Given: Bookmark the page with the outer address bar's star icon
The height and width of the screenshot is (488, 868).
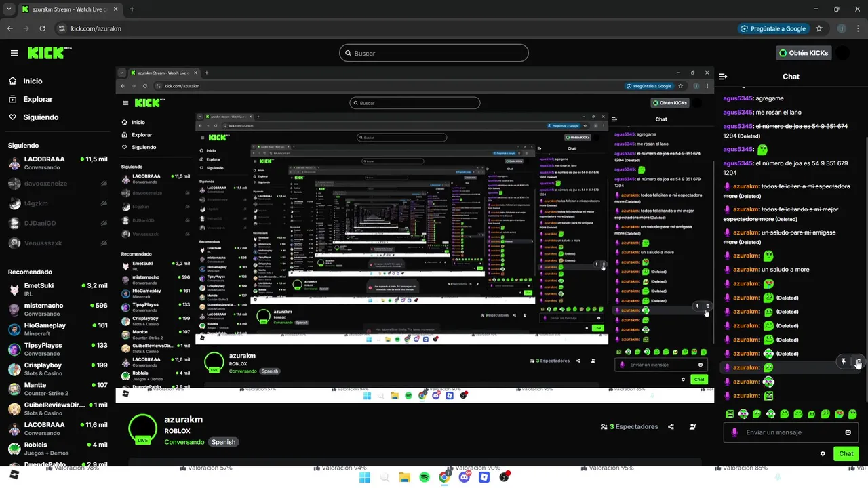Looking at the screenshot, I should (819, 28).
